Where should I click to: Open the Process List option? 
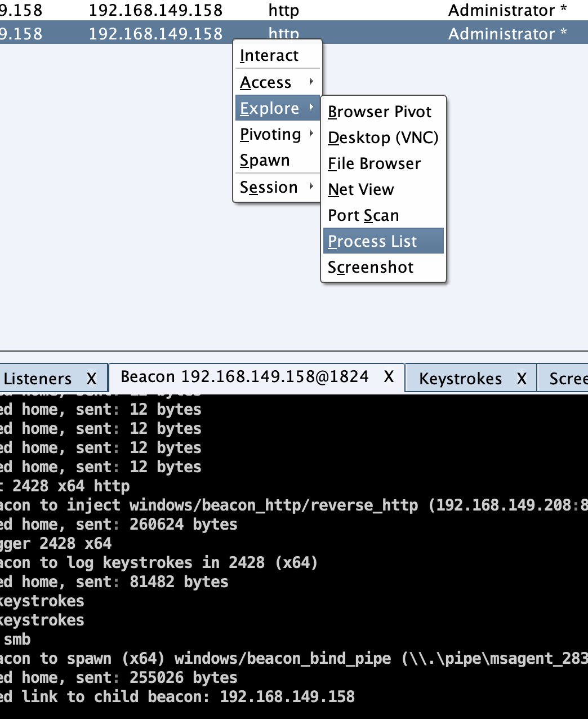pyautogui.click(x=384, y=241)
